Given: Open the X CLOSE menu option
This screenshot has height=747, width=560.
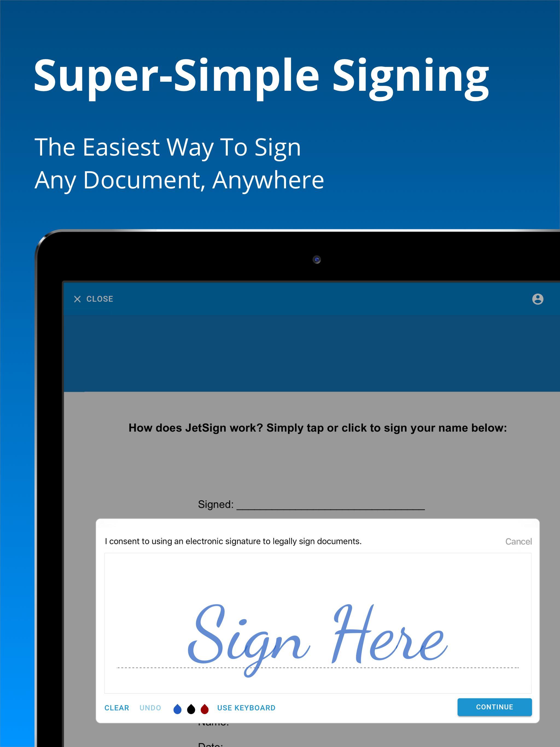Looking at the screenshot, I should 96,299.
